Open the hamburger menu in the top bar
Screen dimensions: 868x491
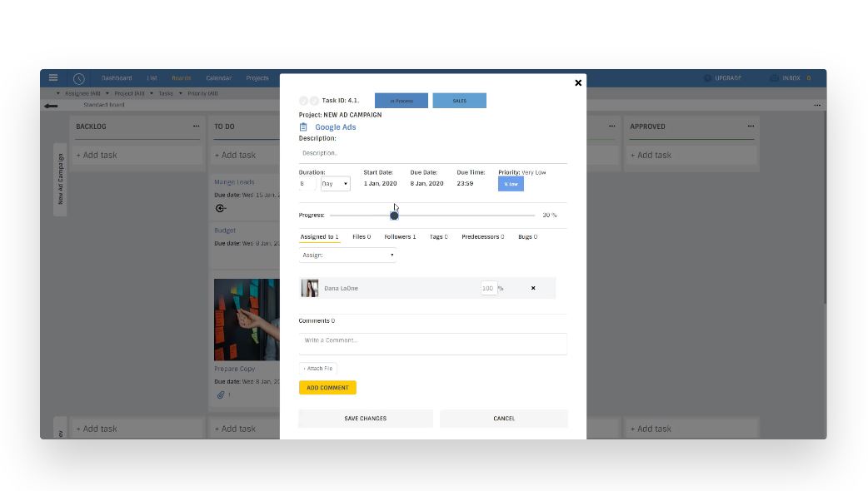pos(53,78)
